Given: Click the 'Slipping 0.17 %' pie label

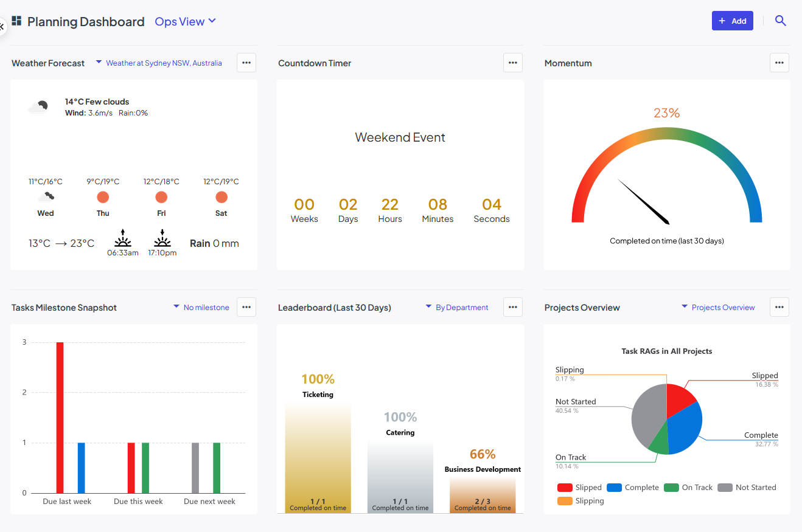Looking at the screenshot, I should click(570, 373).
